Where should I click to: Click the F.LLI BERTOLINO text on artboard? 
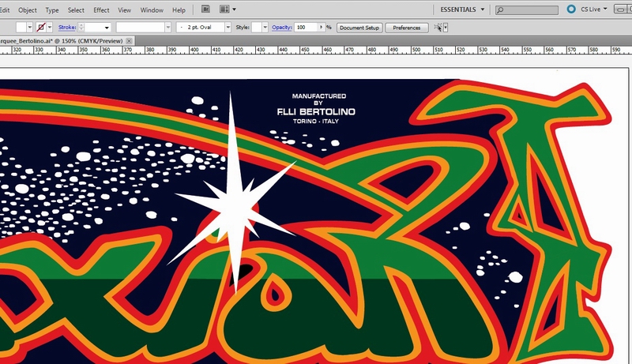tap(317, 111)
